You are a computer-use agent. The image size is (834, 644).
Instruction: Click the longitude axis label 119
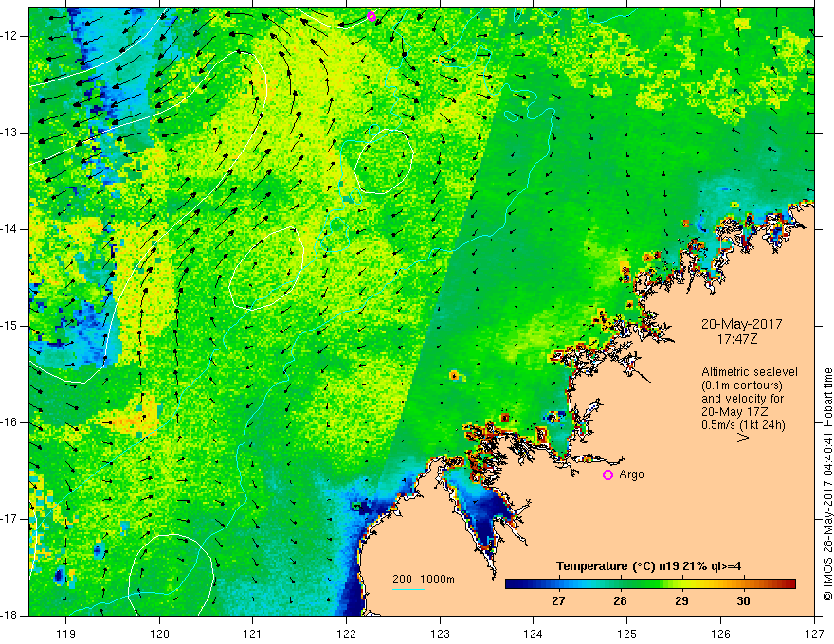pyautogui.click(x=66, y=634)
